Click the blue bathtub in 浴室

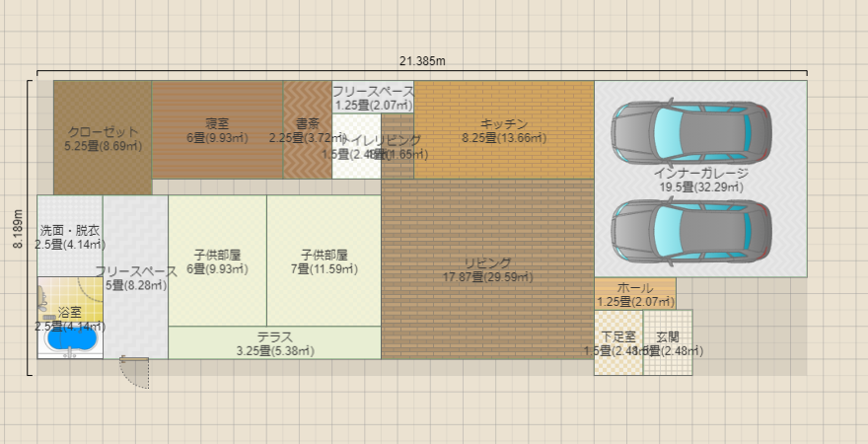click(72, 338)
